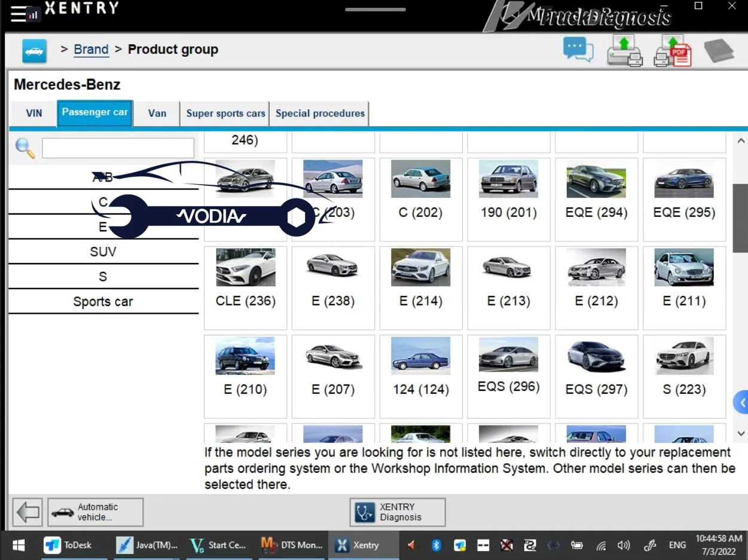Open the Van tab

[157, 113]
